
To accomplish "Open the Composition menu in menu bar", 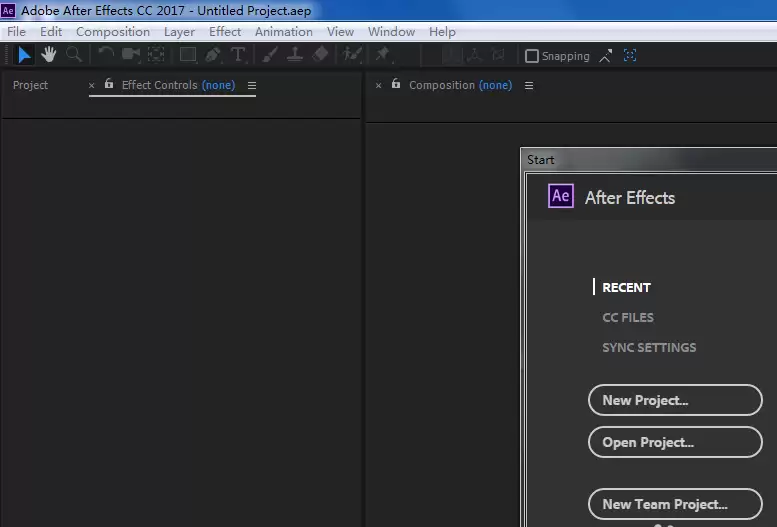I will [x=113, y=32].
